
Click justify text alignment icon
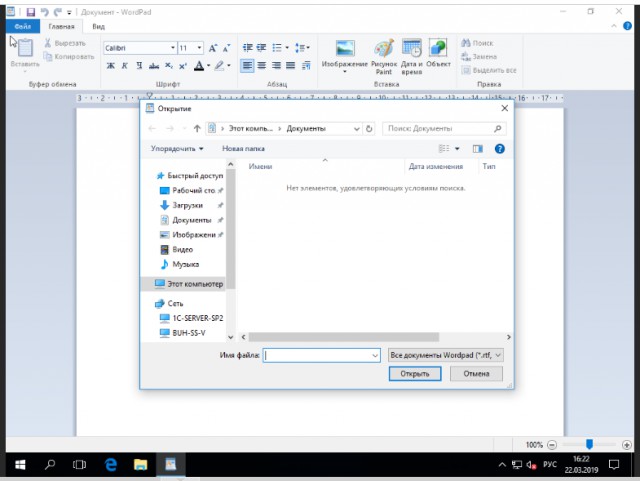click(291, 65)
